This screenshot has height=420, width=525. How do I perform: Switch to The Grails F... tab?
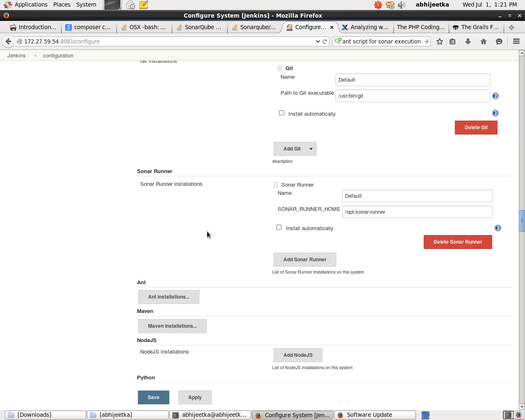476,27
